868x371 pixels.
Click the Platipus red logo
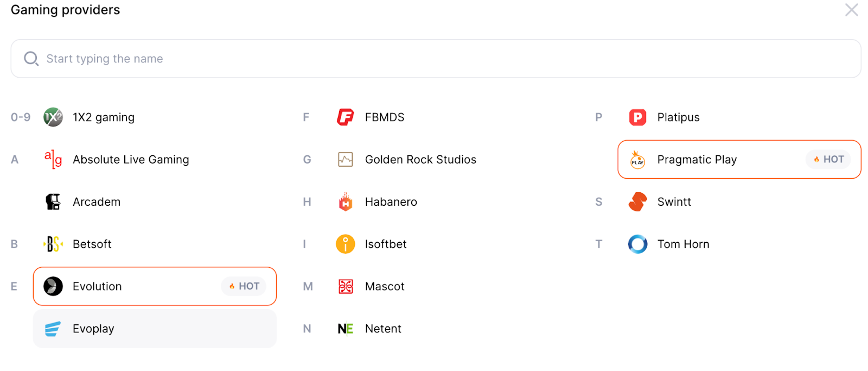click(638, 117)
